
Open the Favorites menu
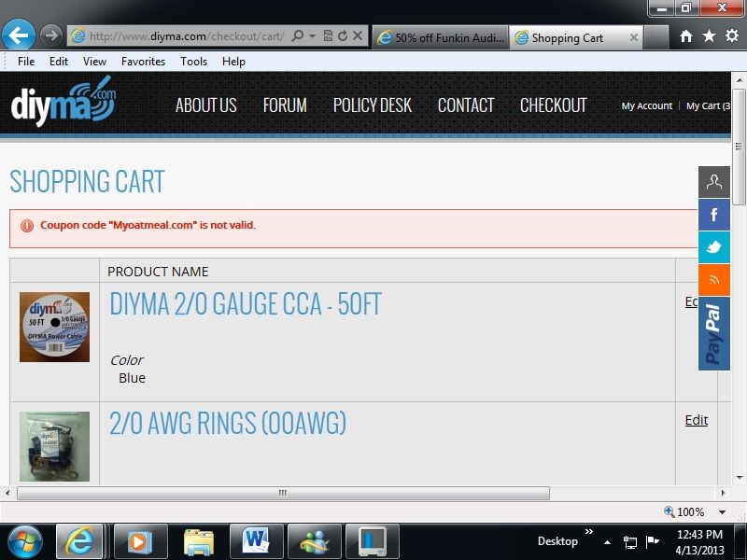point(143,62)
